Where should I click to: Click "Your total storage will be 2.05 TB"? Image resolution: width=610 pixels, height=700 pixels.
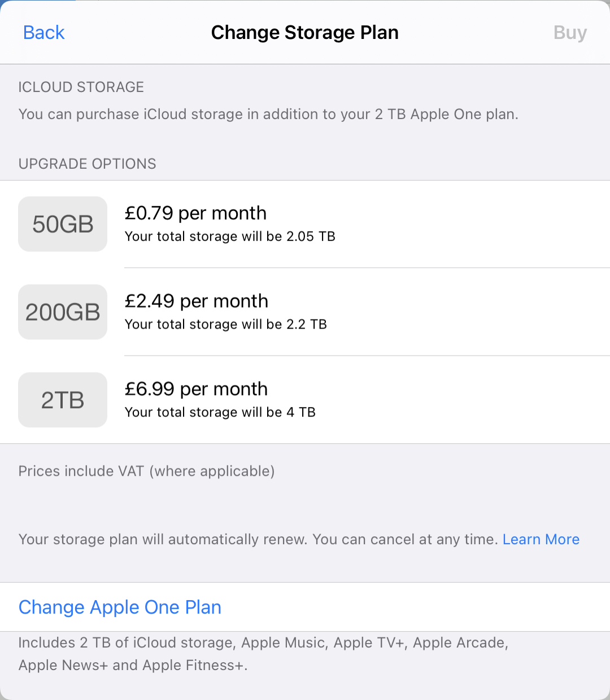[x=230, y=237]
